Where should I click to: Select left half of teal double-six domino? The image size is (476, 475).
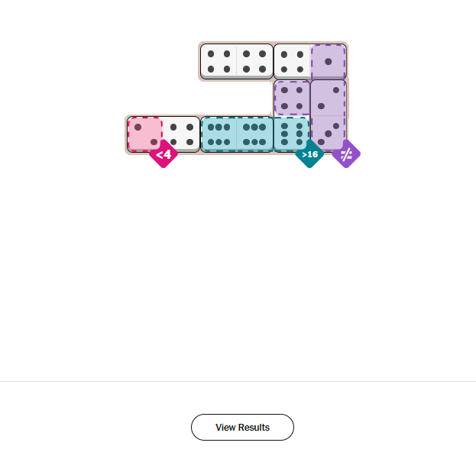[219, 134]
